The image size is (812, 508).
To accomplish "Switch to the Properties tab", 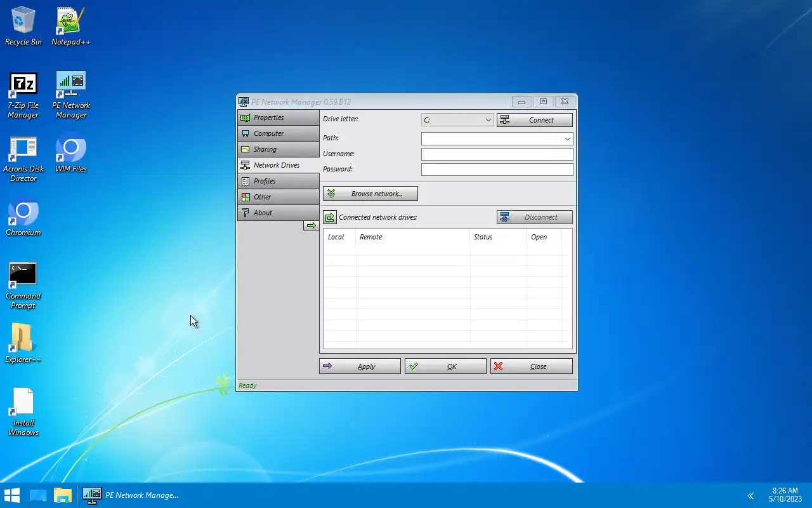I will pos(278,117).
